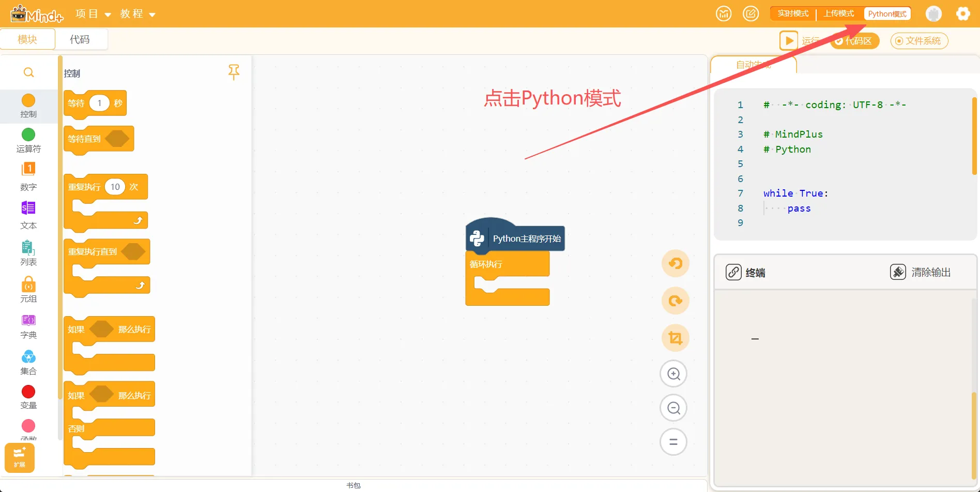The width and height of the screenshot is (980, 492).
Task: Click the undo button on the canvas
Action: point(675,264)
